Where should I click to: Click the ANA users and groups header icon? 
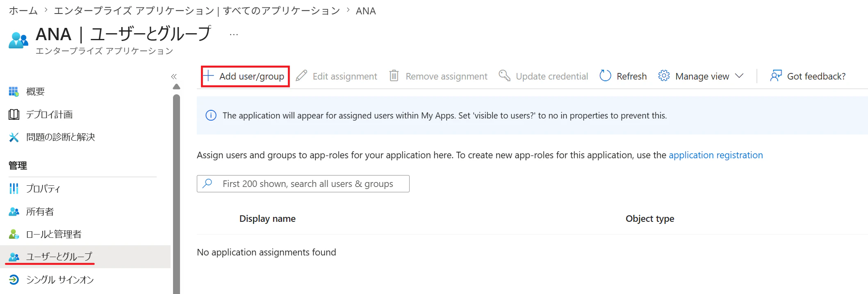pos(18,40)
